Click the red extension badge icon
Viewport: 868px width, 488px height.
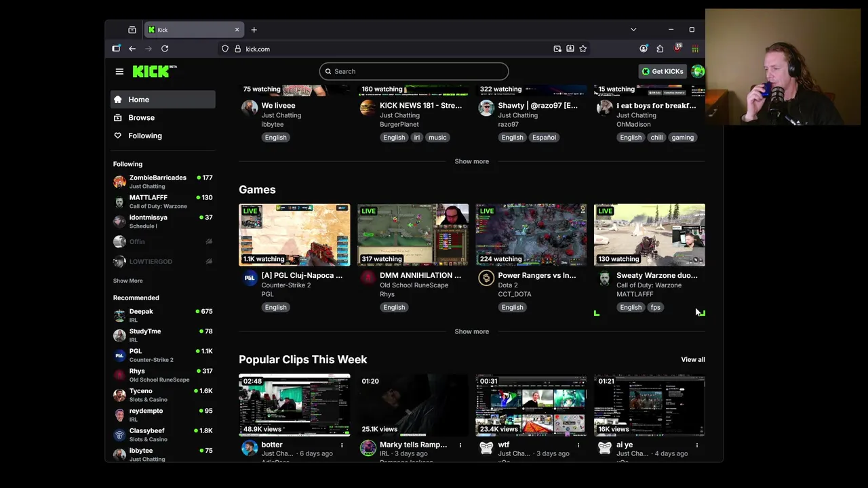[x=677, y=48]
